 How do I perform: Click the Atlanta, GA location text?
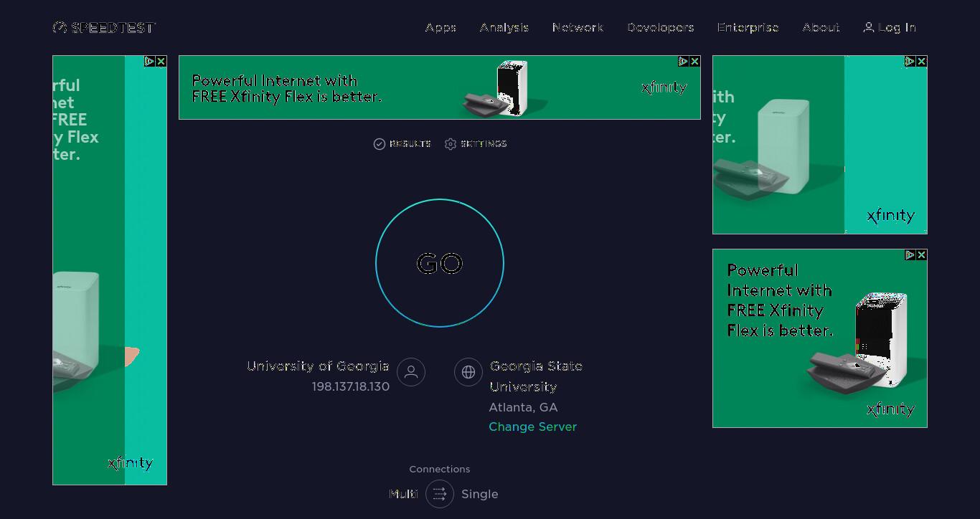click(x=524, y=407)
